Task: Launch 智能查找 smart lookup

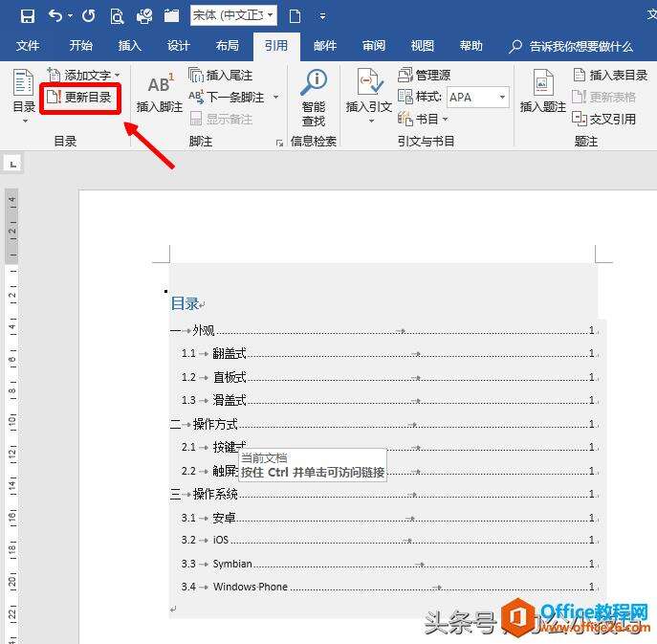Action: [314, 98]
